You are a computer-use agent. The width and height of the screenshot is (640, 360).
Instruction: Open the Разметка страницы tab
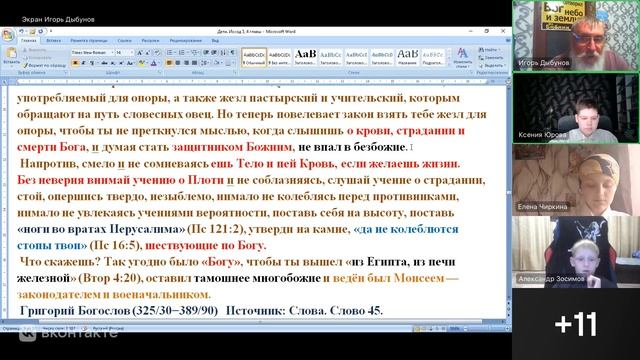pos(89,41)
